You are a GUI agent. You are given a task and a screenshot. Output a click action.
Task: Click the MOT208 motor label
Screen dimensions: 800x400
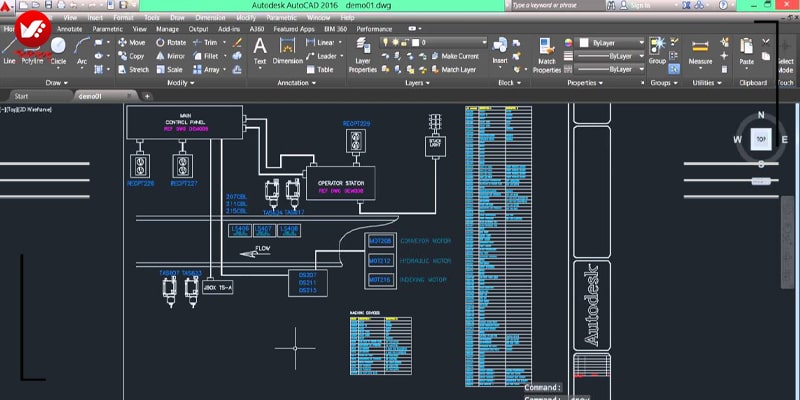[381, 241]
